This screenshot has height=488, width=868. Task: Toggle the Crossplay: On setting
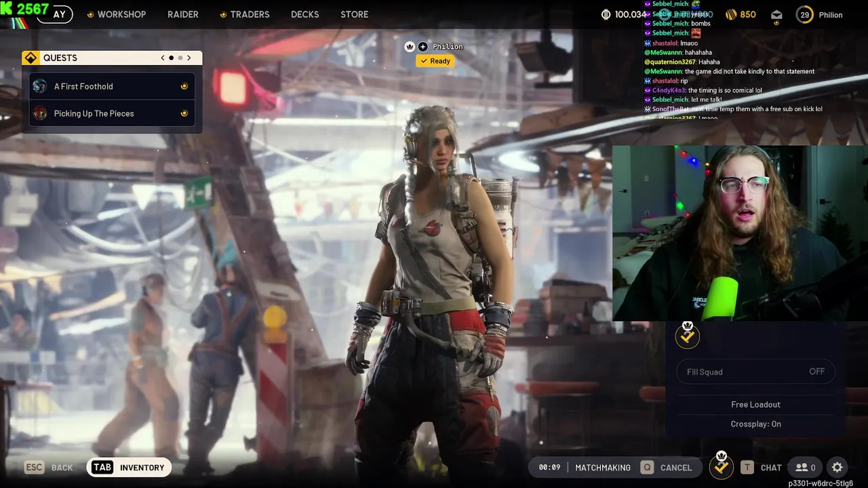tap(755, 424)
